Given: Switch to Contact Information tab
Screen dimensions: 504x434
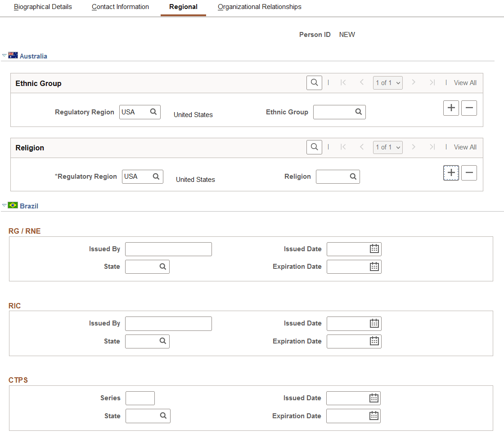Looking at the screenshot, I should click(x=120, y=7).
